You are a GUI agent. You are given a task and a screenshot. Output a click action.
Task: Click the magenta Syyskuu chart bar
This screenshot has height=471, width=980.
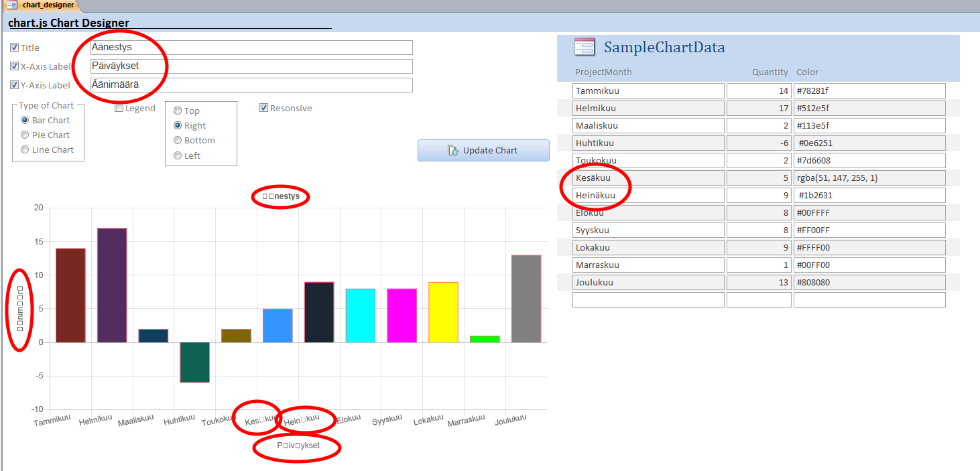click(402, 316)
